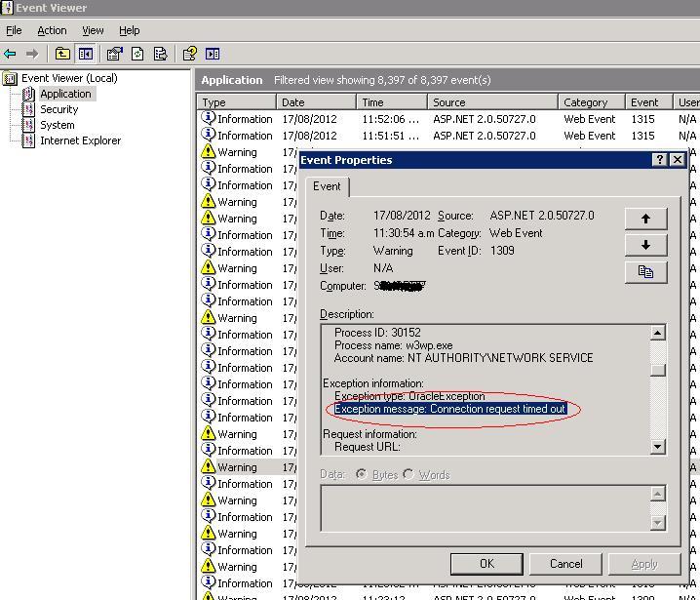700x600 pixels.
Task: Click Cancel in Event Properties dialog
Action: coord(565,564)
